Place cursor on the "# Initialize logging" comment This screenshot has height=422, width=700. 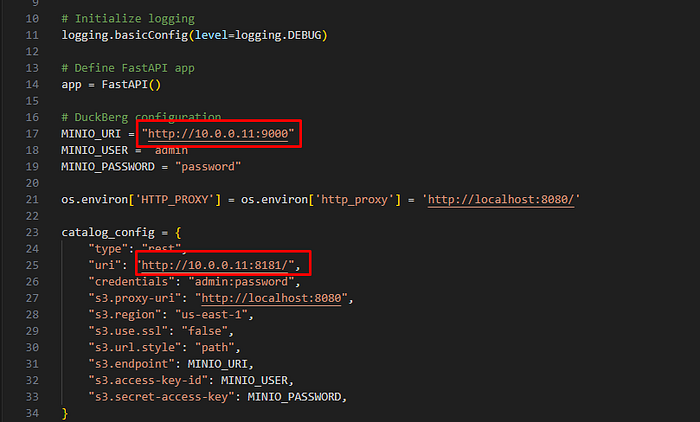(x=128, y=19)
